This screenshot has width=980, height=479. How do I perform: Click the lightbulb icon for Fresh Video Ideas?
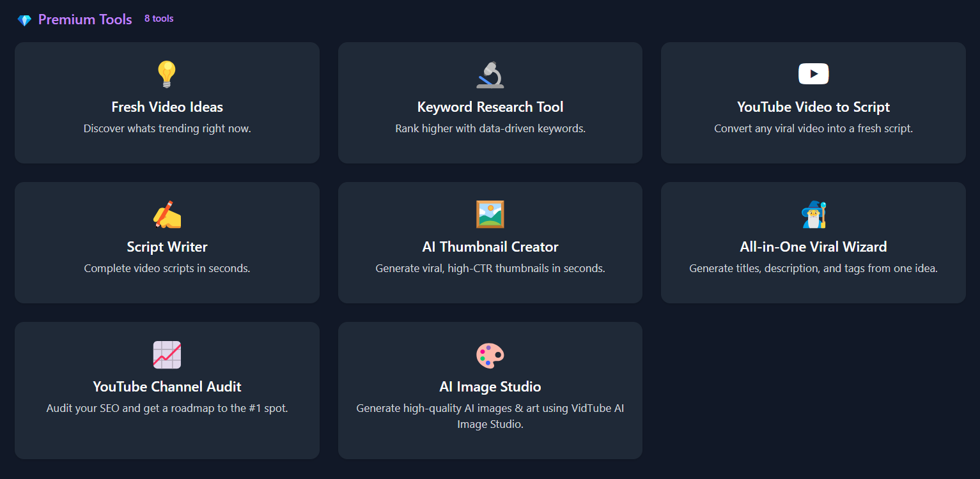(x=167, y=73)
